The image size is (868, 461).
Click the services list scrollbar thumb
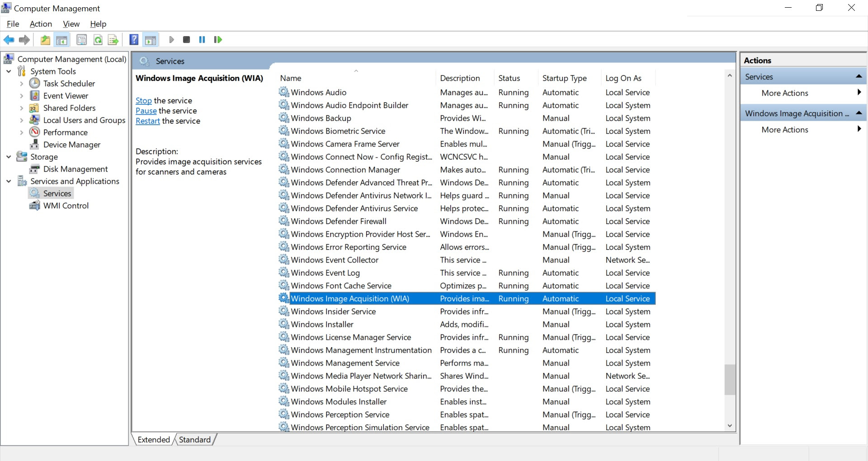730,380
